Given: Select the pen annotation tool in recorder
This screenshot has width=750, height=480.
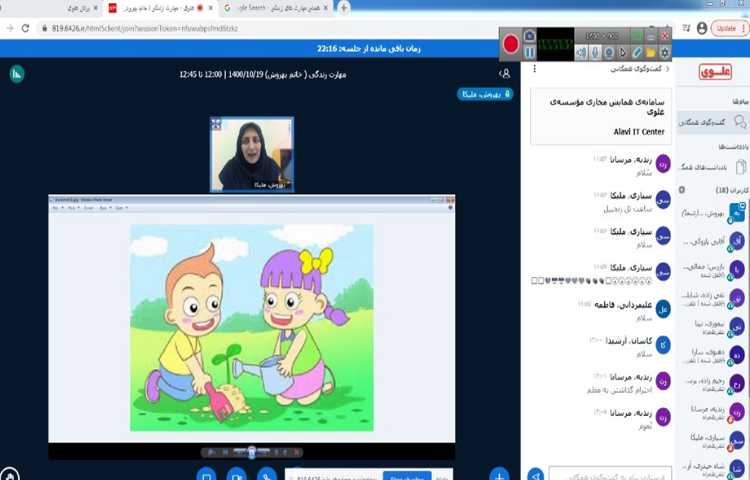Looking at the screenshot, I should (x=637, y=52).
